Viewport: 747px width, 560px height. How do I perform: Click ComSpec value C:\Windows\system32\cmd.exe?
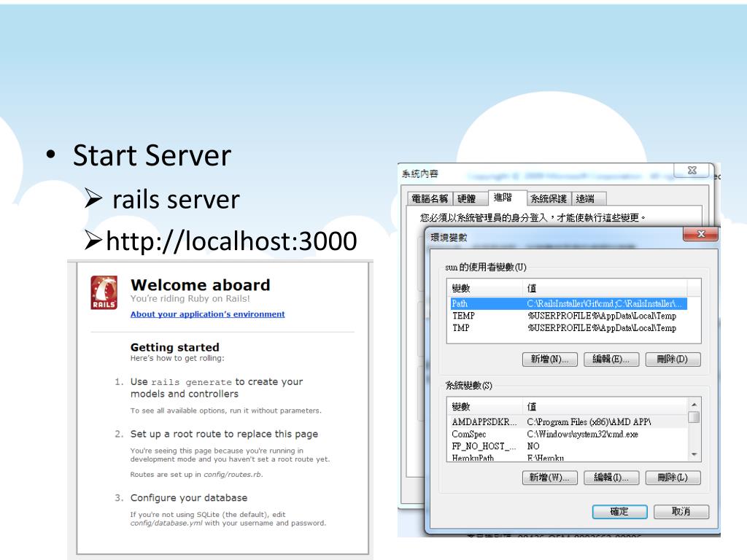(583, 434)
